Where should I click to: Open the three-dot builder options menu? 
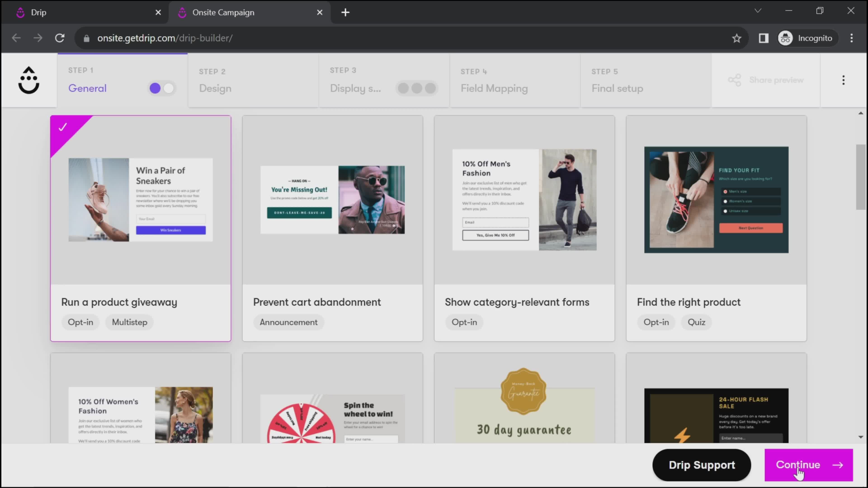point(843,80)
